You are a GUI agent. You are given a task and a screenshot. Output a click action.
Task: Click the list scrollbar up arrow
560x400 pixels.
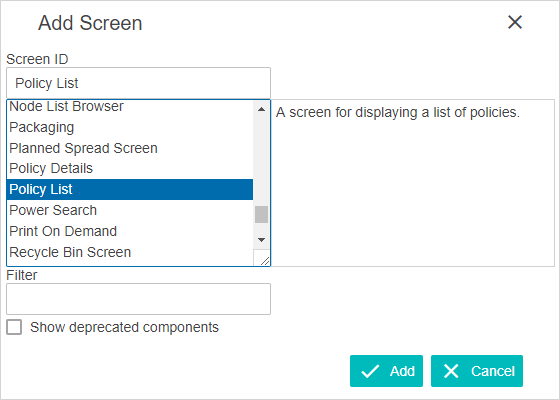[261, 109]
